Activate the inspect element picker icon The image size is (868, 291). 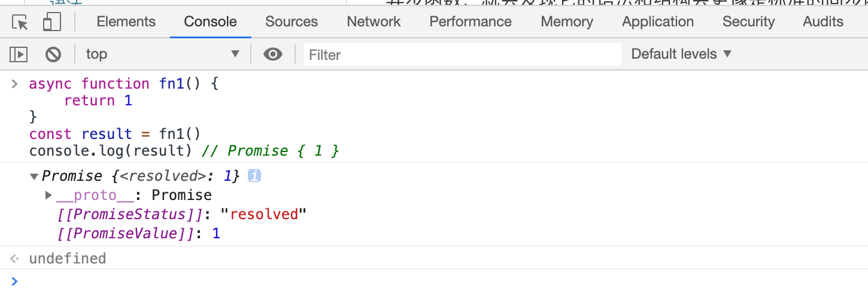[20, 23]
